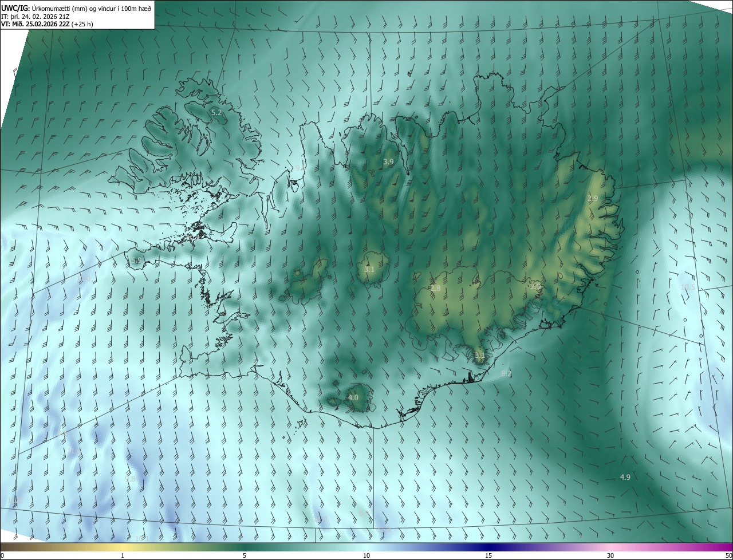Click the '15' tick label on the color scale

tap(488, 555)
